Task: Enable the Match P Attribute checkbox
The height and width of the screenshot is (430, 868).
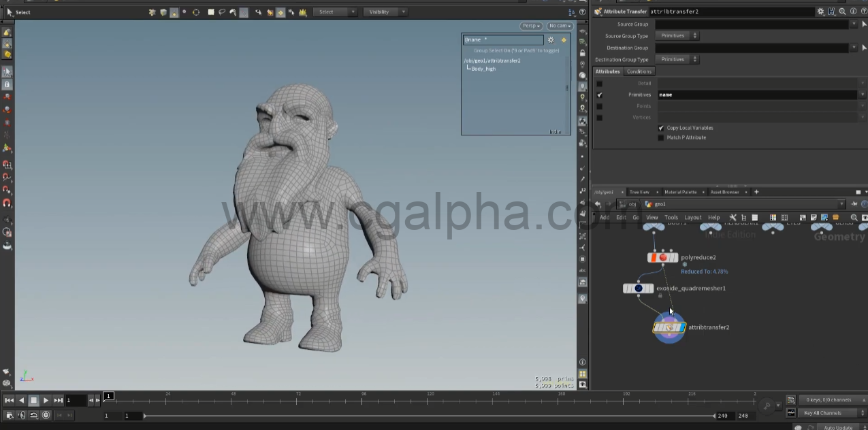Action: click(x=661, y=137)
